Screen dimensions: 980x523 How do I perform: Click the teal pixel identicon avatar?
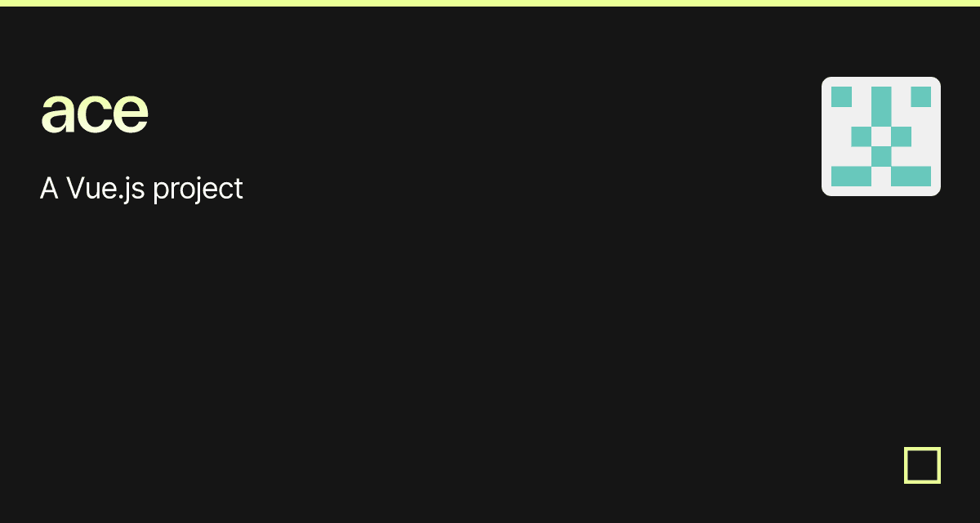[x=881, y=136]
